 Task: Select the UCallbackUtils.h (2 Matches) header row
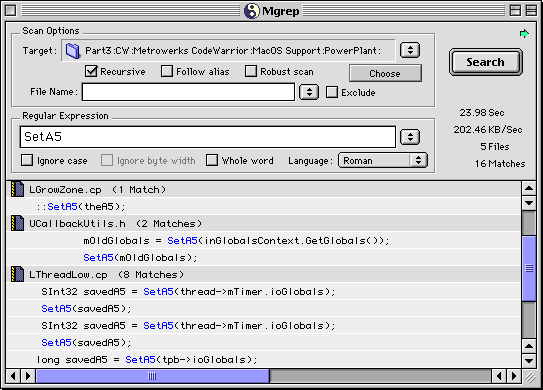click(264, 223)
